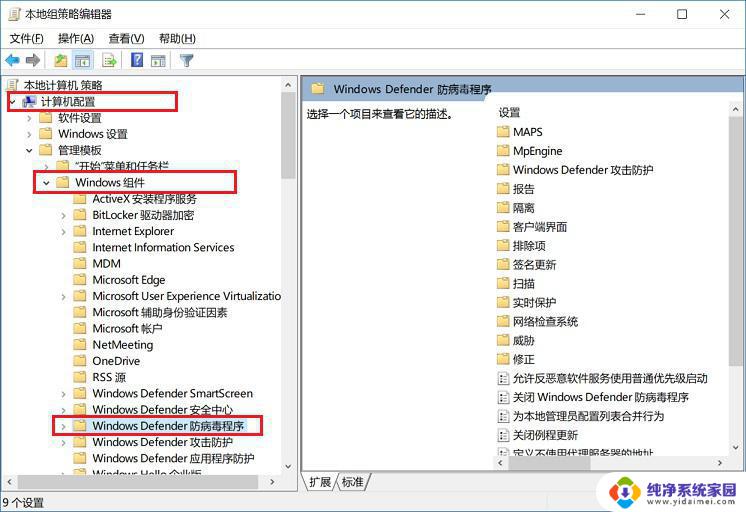Open the 查看(V) menu
The height and width of the screenshot is (512, 746).
(x=126, y=39)
